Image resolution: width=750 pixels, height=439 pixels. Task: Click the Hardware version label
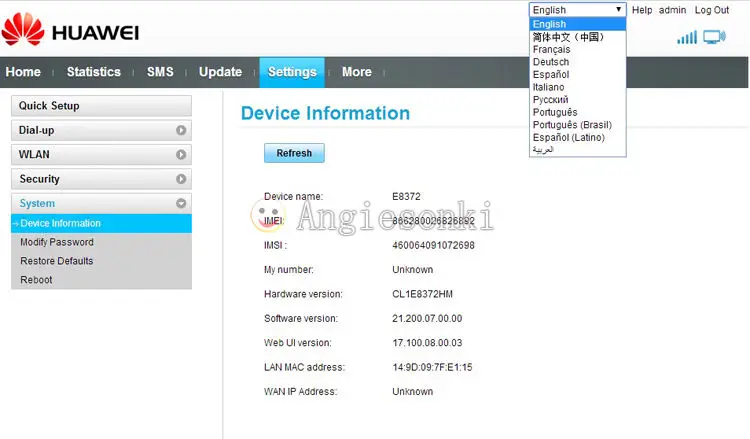[303, 294]
